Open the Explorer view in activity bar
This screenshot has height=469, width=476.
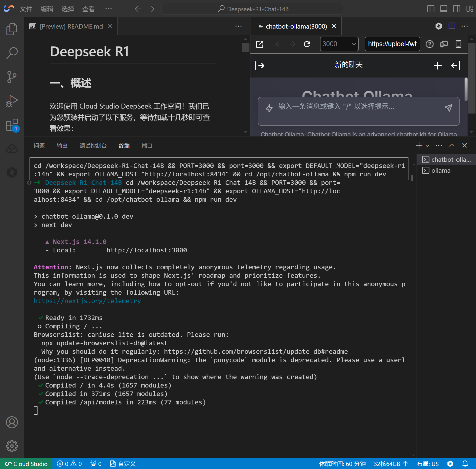12,29
